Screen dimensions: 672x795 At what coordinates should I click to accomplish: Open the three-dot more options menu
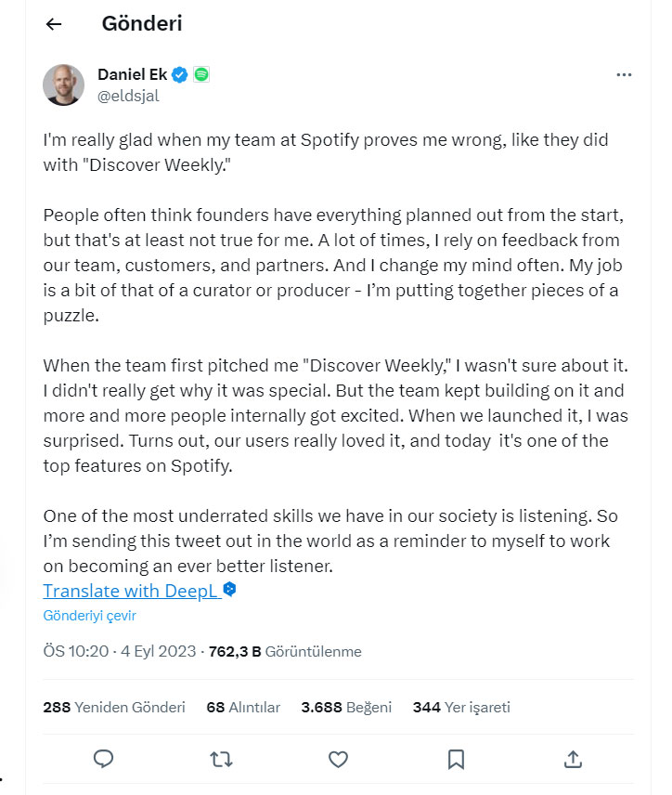point(625,75)
